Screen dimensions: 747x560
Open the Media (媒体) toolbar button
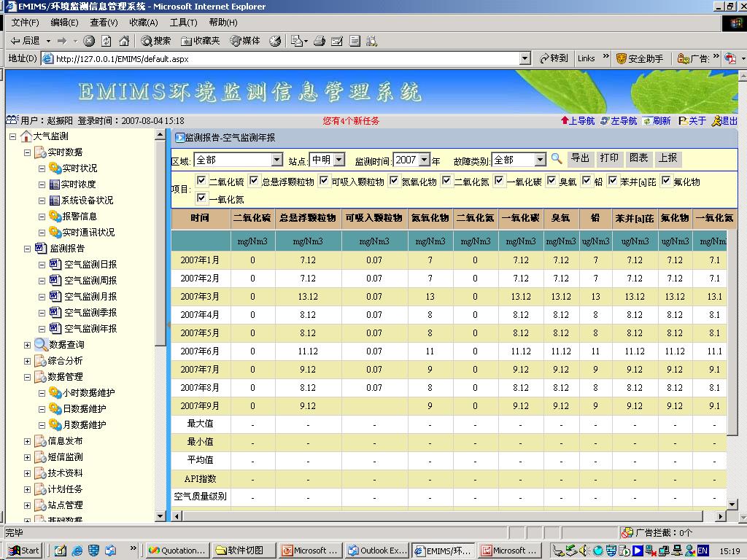[x=245, y=41]
